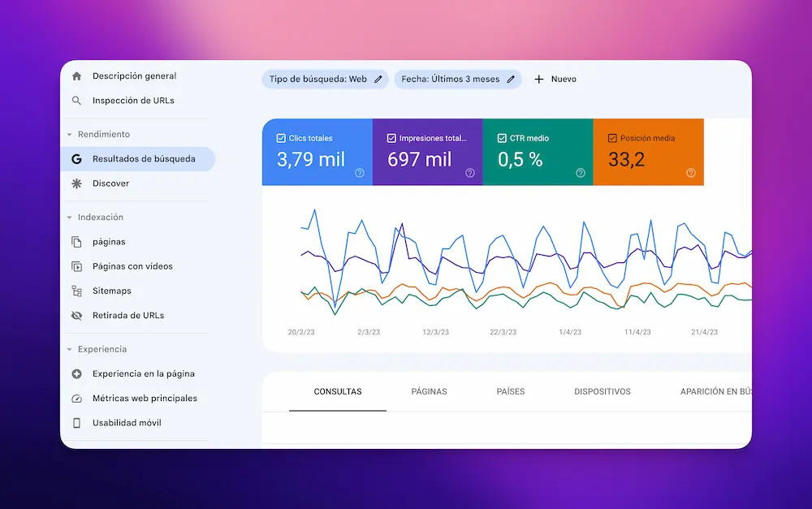Click the Retirada de URLs crossed-eye icon
This screenshot has width=812, height=509.
(76, 315)
